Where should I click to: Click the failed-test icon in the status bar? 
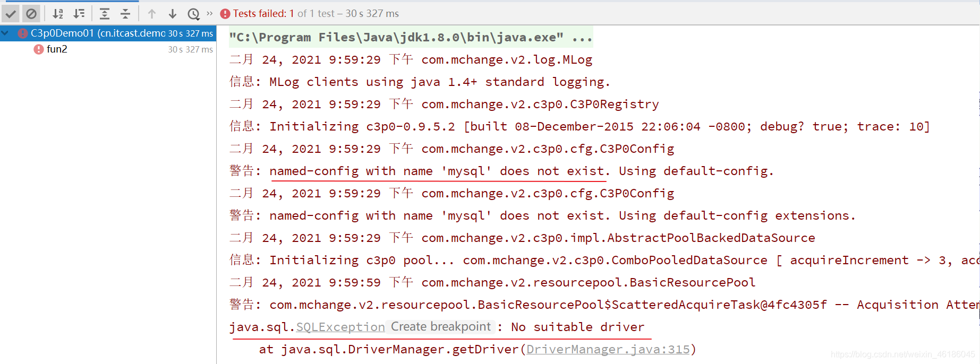[225, 13]
